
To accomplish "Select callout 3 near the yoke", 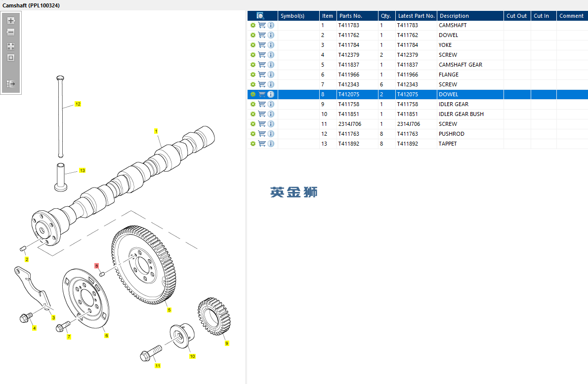I will [53, 318].
